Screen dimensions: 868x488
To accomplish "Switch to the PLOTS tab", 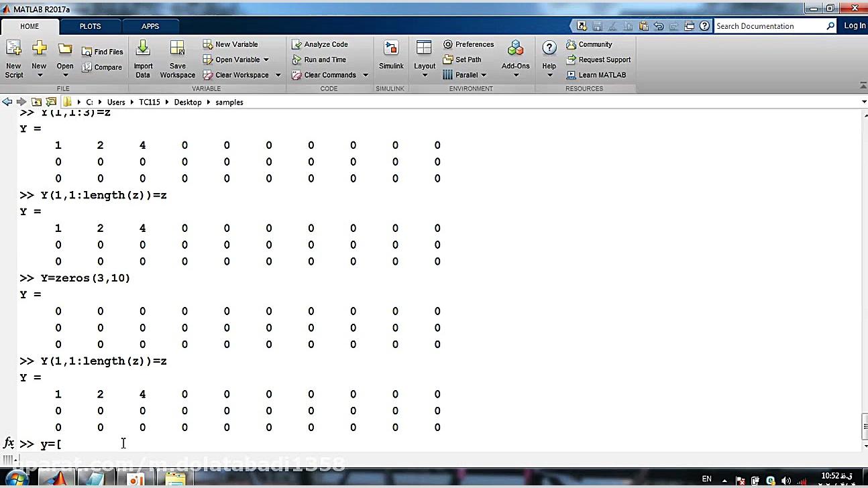I will [x=91, y=26].
